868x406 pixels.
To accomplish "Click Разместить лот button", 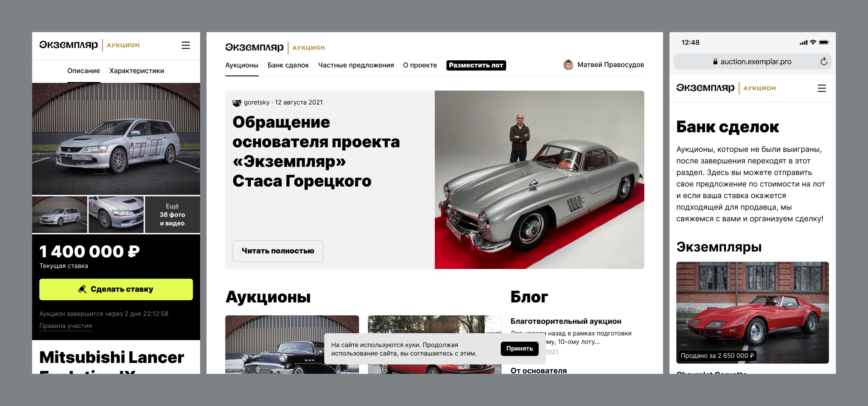I will [476, 65].
